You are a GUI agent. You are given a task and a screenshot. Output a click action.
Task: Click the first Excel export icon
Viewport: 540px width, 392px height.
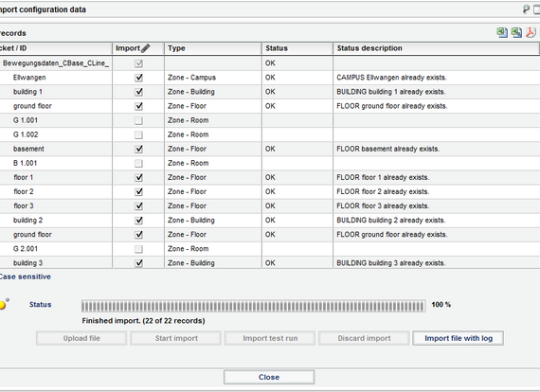[502, 32]
